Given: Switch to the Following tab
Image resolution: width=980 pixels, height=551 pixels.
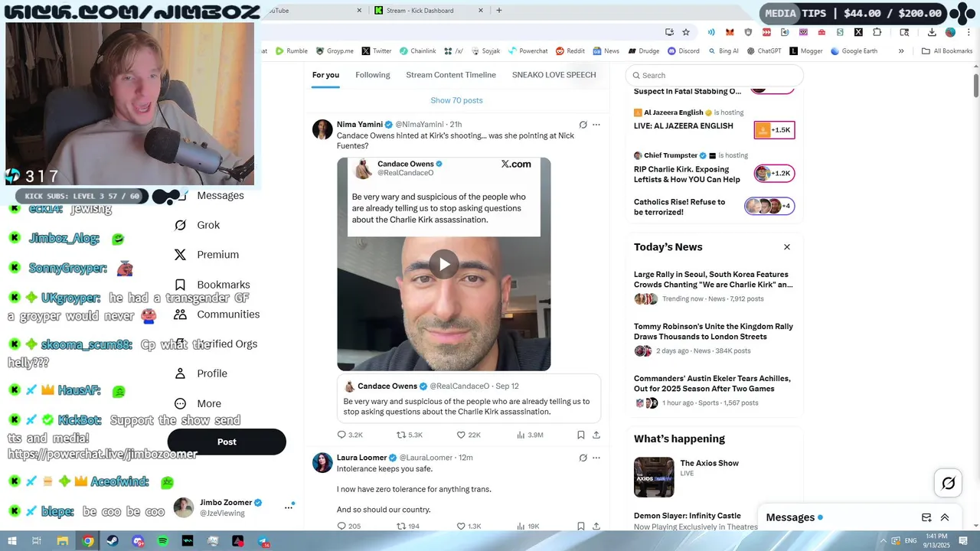Looking at the screenshot, I should [x=373, y=75].
